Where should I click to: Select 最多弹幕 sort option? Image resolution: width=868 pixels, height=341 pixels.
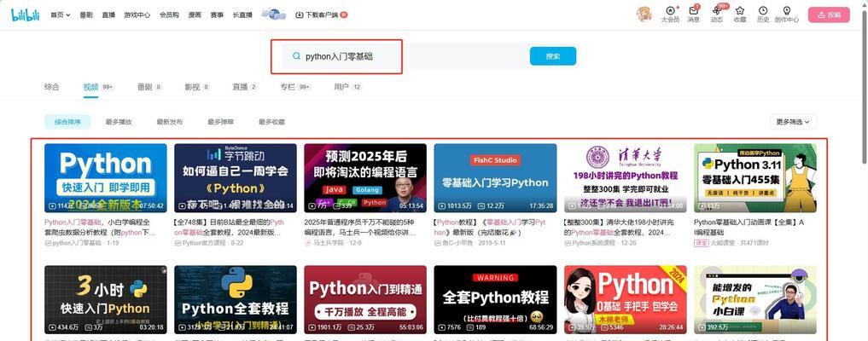220,122
